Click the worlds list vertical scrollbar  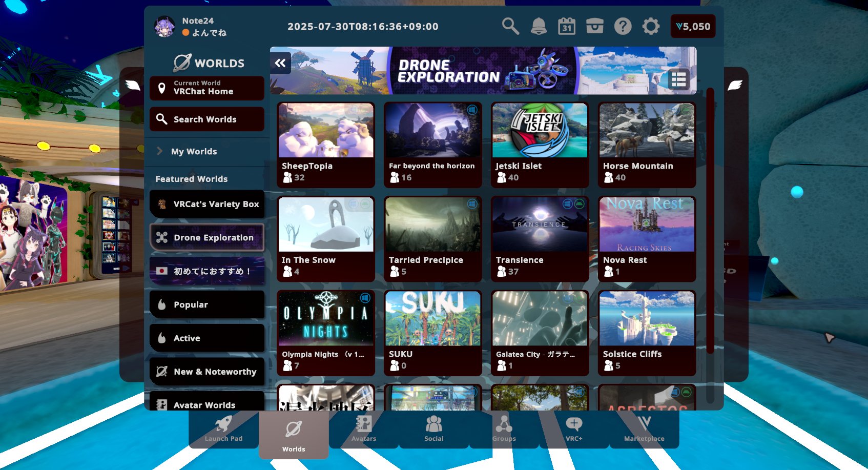click(x=710, y=220)
